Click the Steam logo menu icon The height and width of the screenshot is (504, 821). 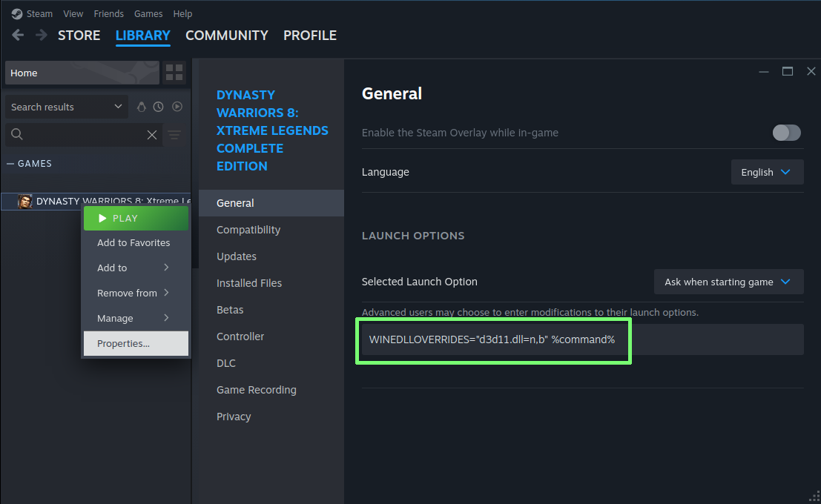pos(17,13)
